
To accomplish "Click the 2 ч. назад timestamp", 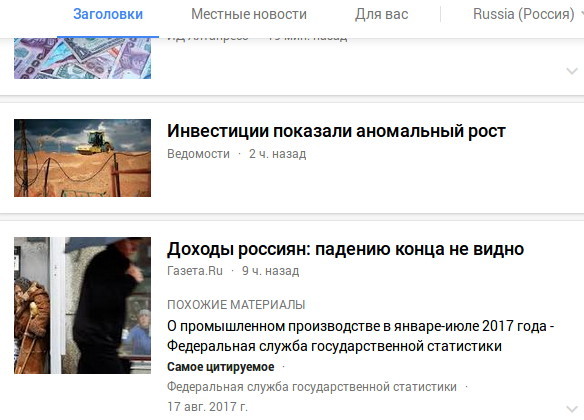I will pos(277,154).
